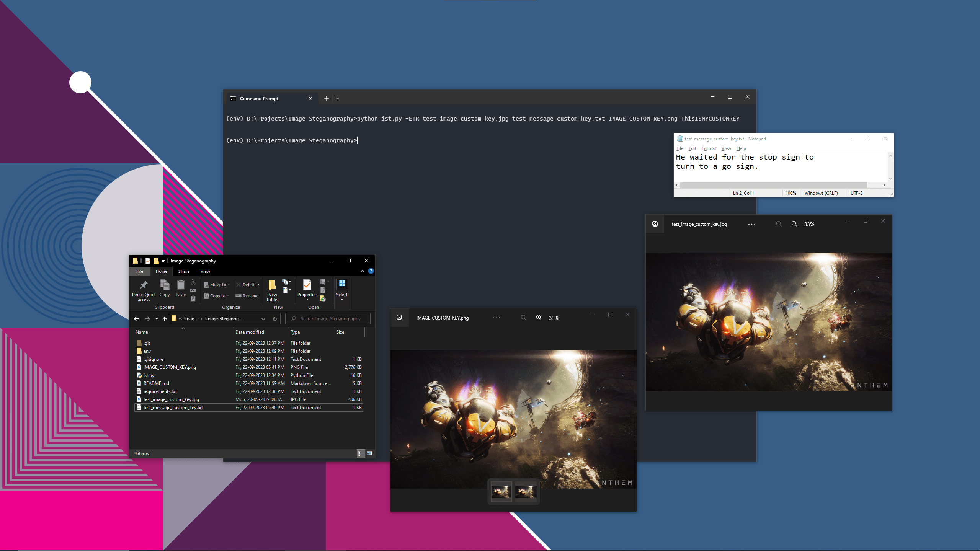Click the History icon in Open group
The height and width of the screenshot is (551, 980).
[x=323, y=298]
